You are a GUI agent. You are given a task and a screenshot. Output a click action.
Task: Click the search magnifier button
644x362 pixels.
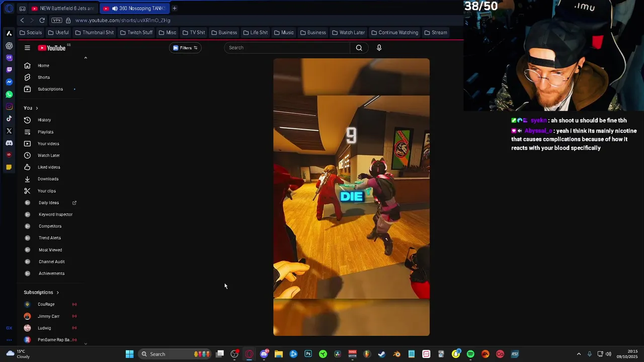[359, 48]
